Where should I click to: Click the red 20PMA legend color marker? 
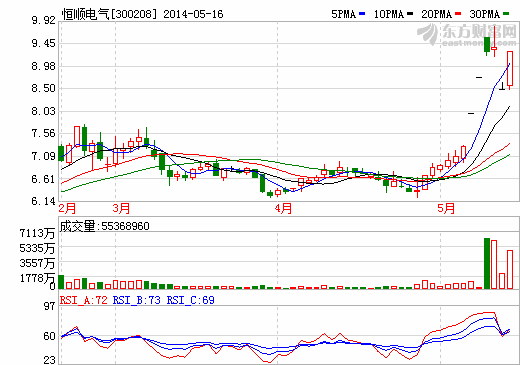click(458, 14)
